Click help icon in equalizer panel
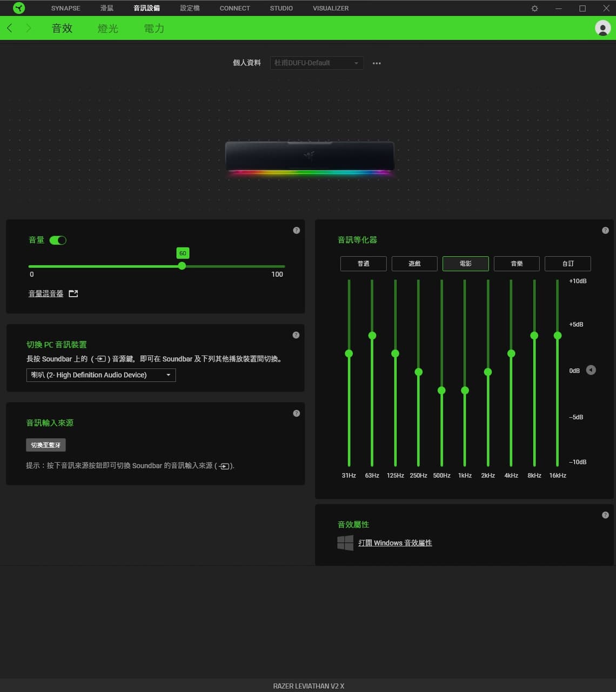616x692 pixels. pyautogui.click(x=605, y=230)
